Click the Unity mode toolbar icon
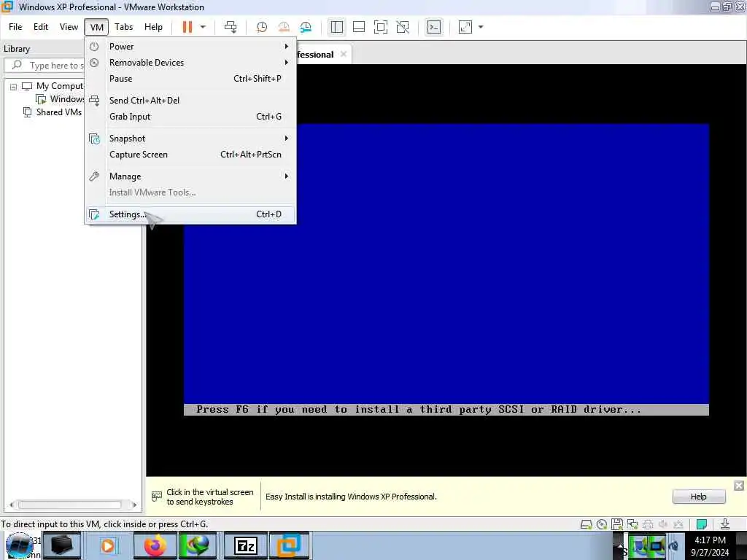 [403, 27]
